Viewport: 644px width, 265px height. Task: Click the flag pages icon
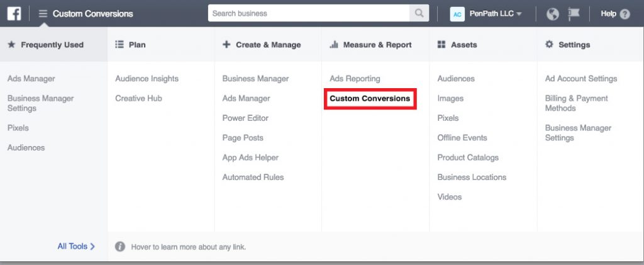[x=574, y=14]
